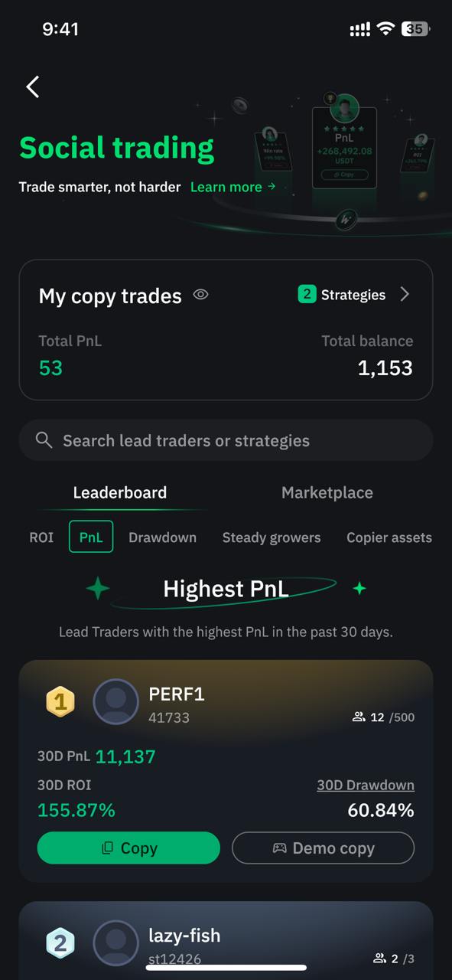This screenshot has width=452, height=980.
Task: Focus the search lead traders field
Action: click(x=226, y=440)
